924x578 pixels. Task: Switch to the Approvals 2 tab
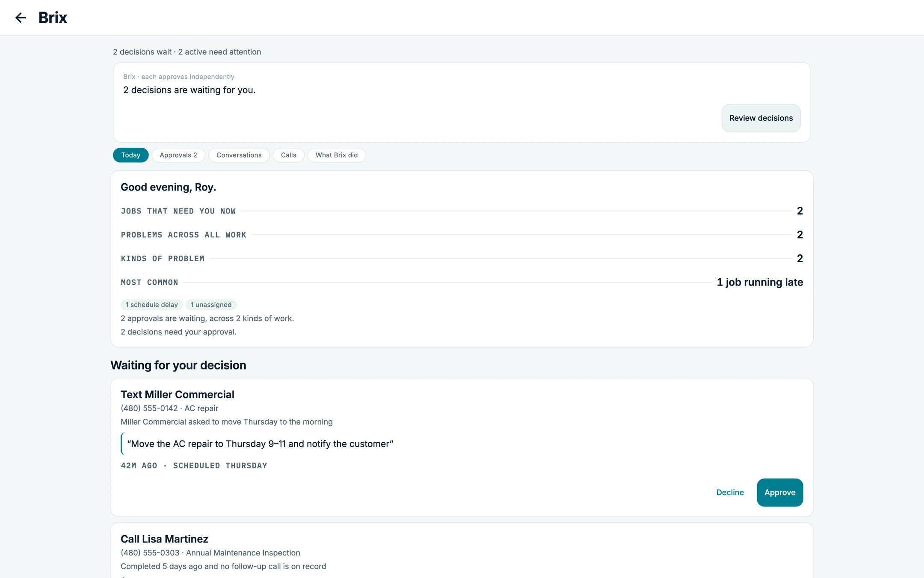point(178,155)
